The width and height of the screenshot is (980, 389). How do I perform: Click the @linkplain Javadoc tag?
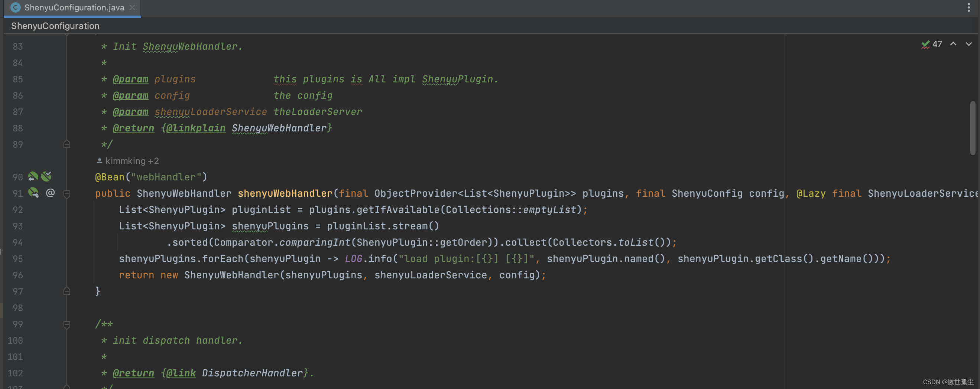196,128
